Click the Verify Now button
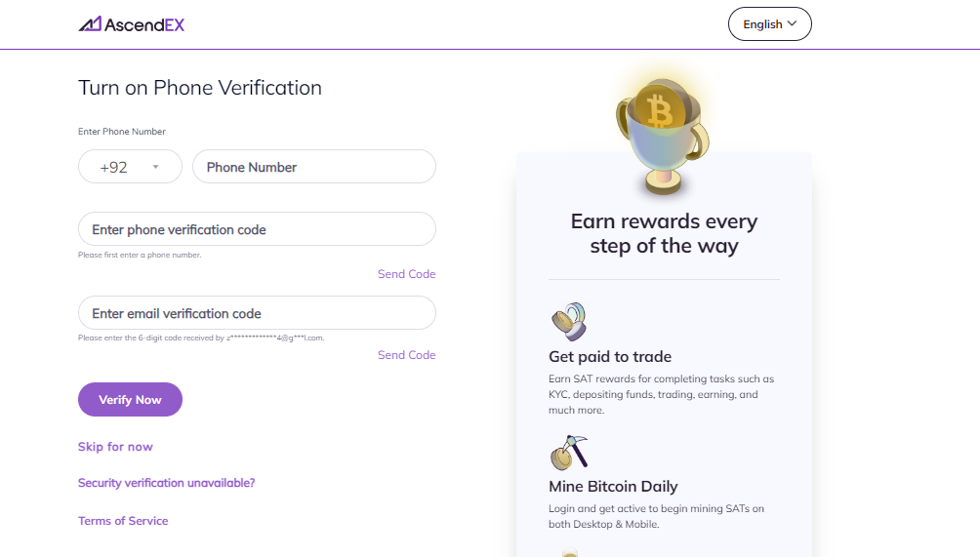This screenshot has height=557, width=980. (x=130, y=400)
